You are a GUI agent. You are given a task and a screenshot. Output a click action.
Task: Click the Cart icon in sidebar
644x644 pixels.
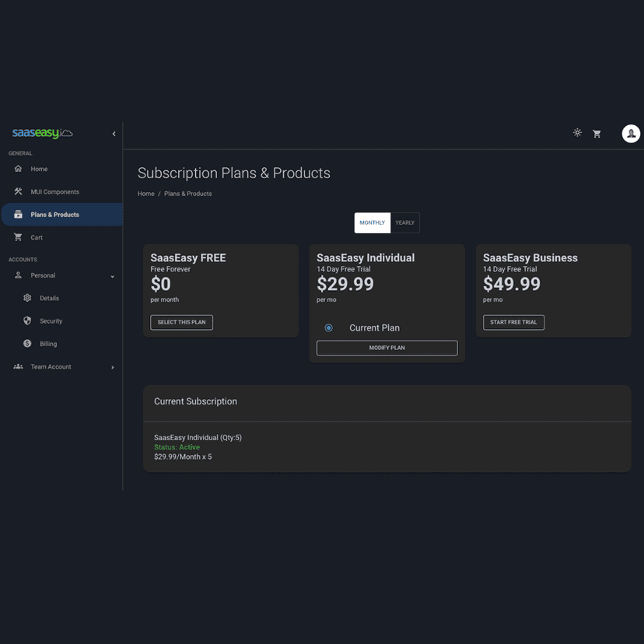click(18, 237)
